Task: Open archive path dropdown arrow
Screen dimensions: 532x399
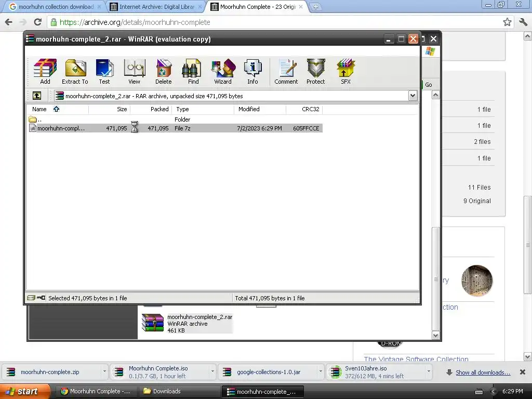Action: [413, 96]
